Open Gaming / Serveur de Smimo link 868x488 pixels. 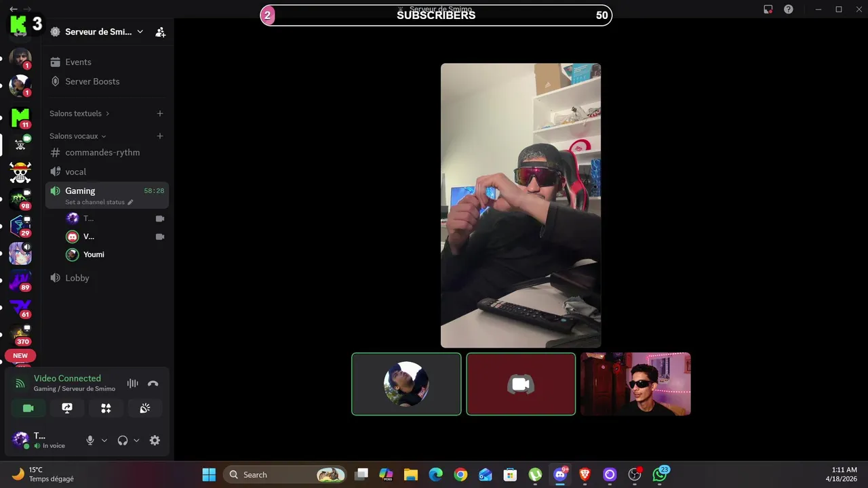pyautogui.click(x=75, y=389)
